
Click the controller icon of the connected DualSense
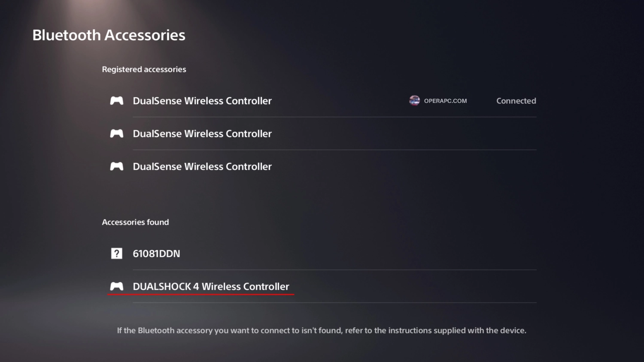point(116,101)
